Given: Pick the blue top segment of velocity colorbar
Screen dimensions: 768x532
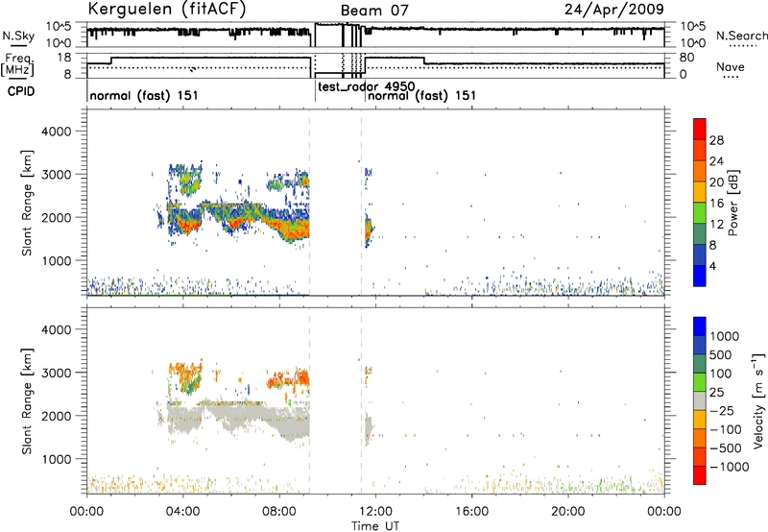Looking at the screenshot, I should [x=700, y=326].
